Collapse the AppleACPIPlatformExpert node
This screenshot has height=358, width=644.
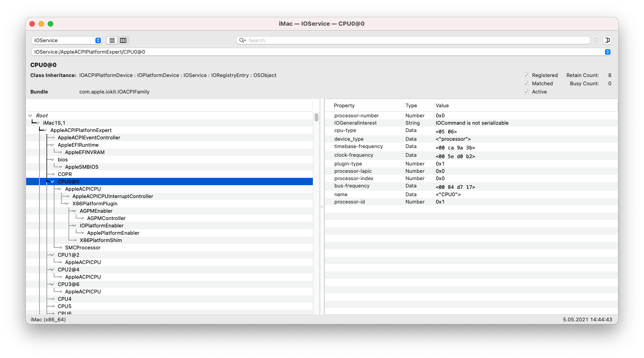point(45,130)
